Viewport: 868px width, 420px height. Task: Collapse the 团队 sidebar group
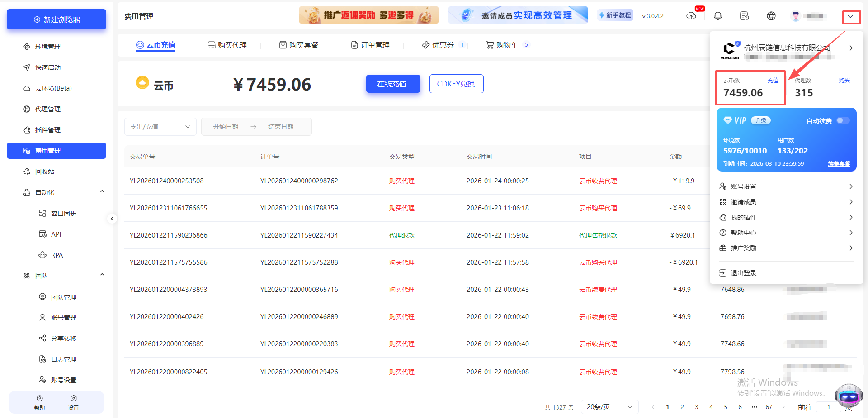[102, 274]
